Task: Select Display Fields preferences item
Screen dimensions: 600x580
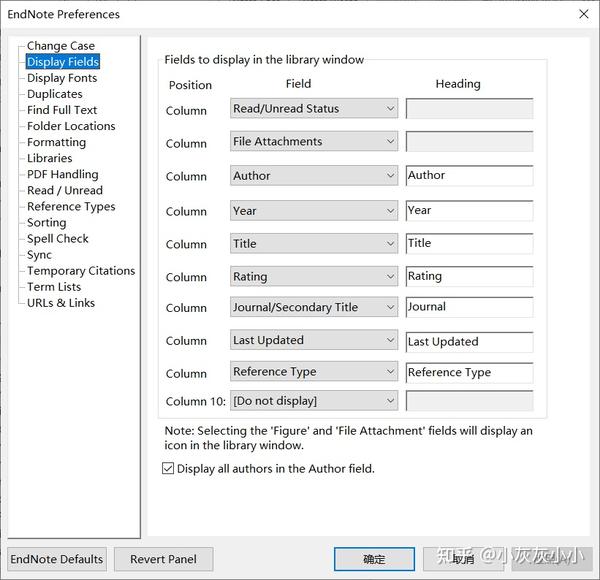Action: click(x=63, y=62)
